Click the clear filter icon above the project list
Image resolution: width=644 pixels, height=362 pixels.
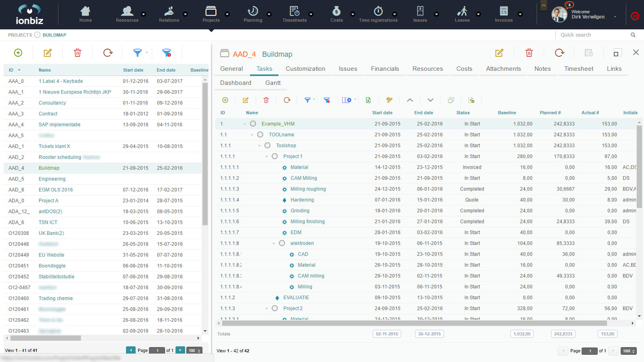[167, 53]
